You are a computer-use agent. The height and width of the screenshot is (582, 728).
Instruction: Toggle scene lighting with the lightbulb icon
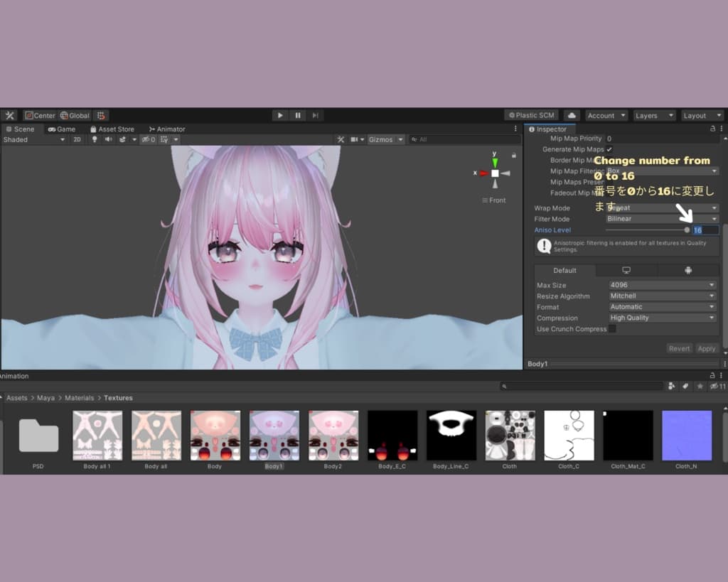pos(95,140)
